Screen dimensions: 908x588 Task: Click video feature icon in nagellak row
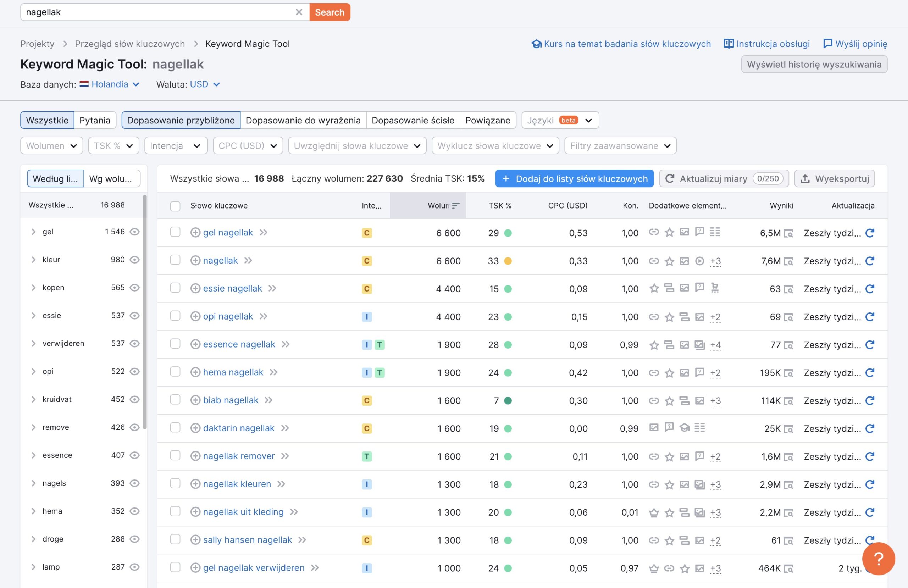click(x=699, y=261)
